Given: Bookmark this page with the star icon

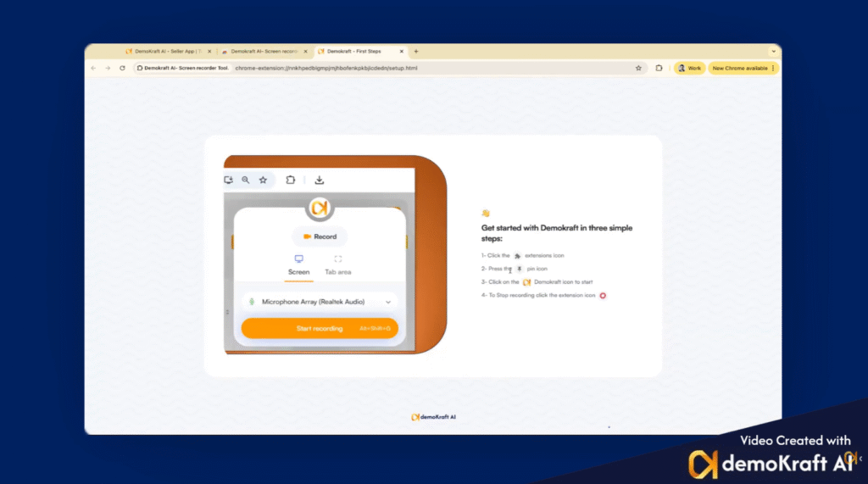Looking at the screenshot, I should coord(638,68).
